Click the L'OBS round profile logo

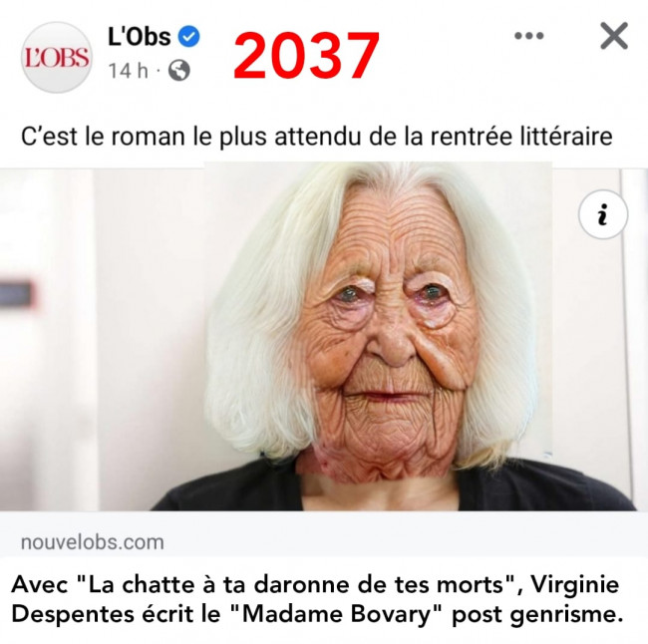tap(57, 58)
